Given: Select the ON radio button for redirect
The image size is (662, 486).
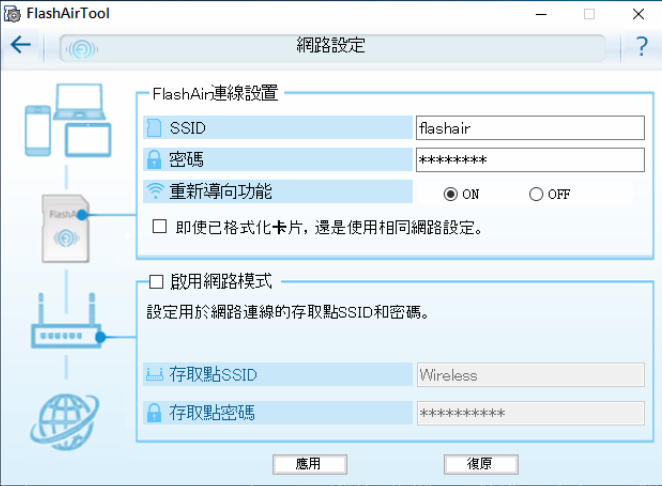Looking at the screenshot, I should 450,194.
